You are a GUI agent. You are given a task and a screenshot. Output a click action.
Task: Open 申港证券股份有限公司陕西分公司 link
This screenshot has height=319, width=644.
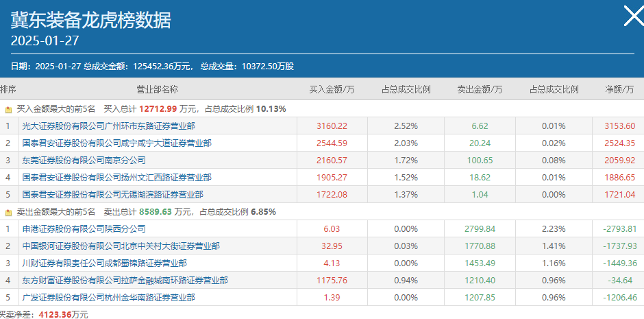[84, 228]
